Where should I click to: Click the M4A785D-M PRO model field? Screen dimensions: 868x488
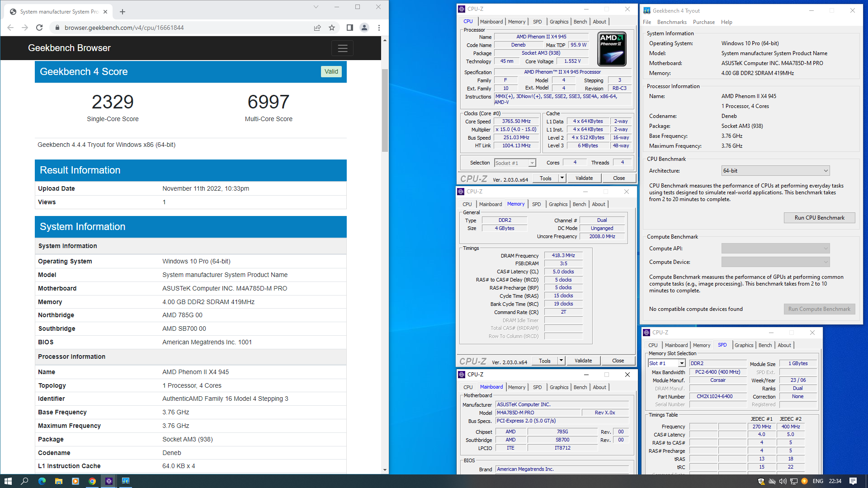coord(538,413)
